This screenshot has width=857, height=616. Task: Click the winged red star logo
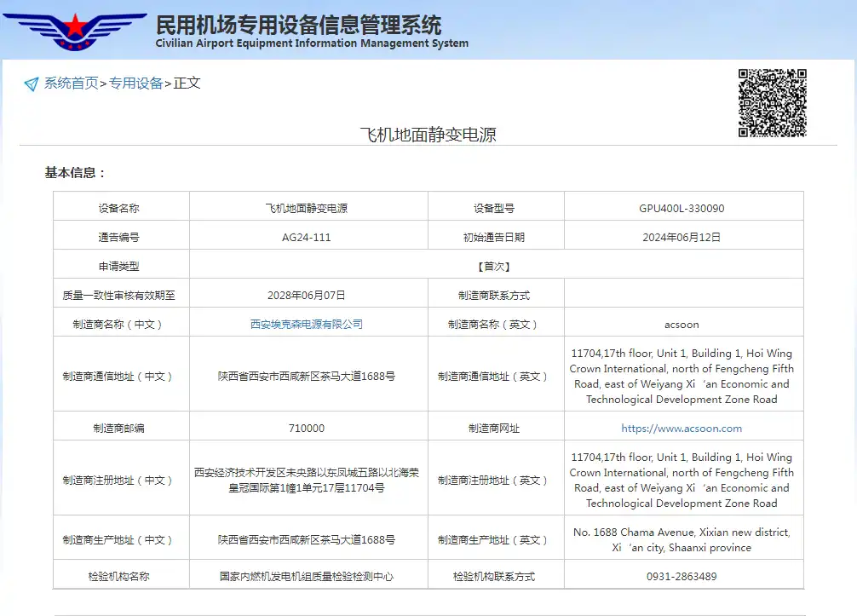(75, 30)
